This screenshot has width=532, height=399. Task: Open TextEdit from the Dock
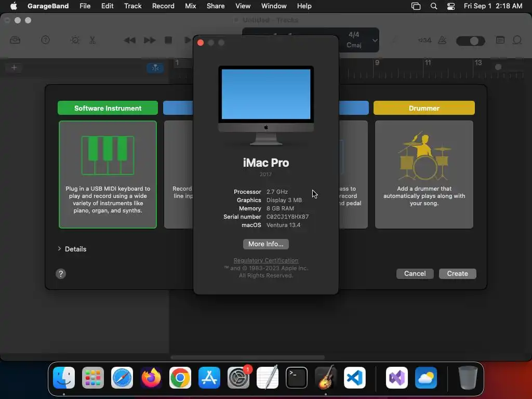click(268, 378)
